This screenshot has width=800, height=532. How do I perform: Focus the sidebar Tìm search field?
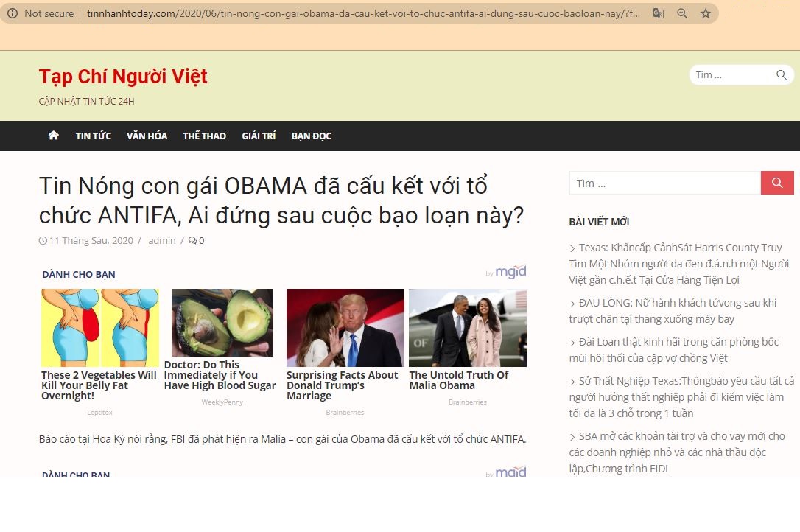point(664,183)
